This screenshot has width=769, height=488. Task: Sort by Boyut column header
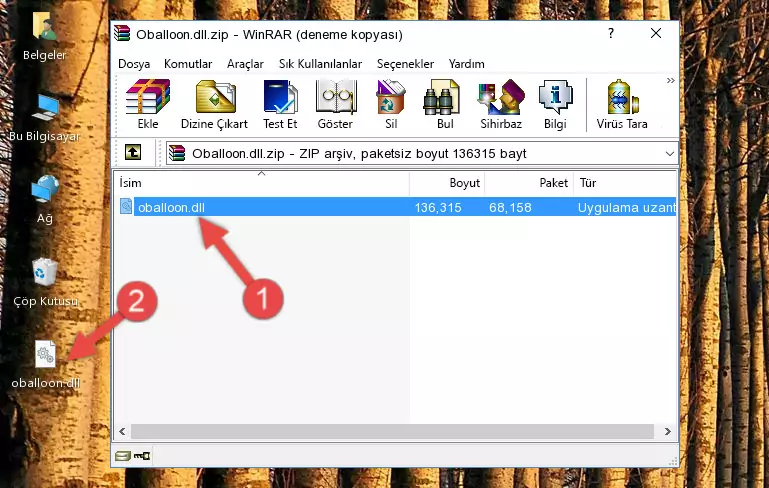click(447, 183)
